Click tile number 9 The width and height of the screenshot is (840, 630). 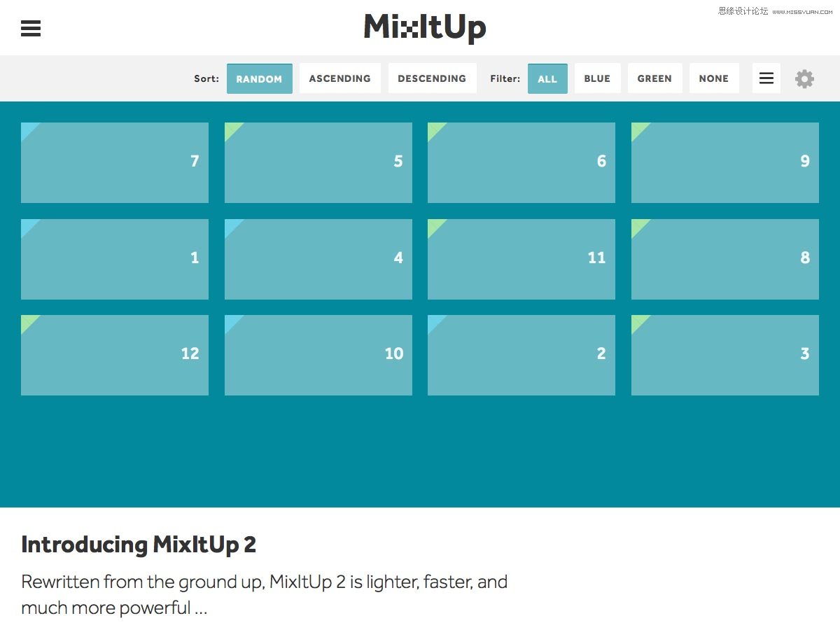(x=725, y=162)
